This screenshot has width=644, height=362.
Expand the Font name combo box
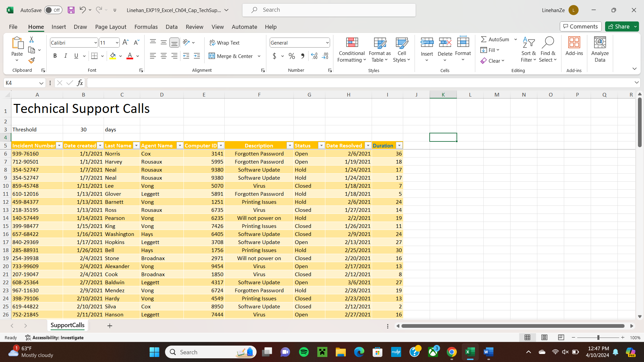coord(95,43)
